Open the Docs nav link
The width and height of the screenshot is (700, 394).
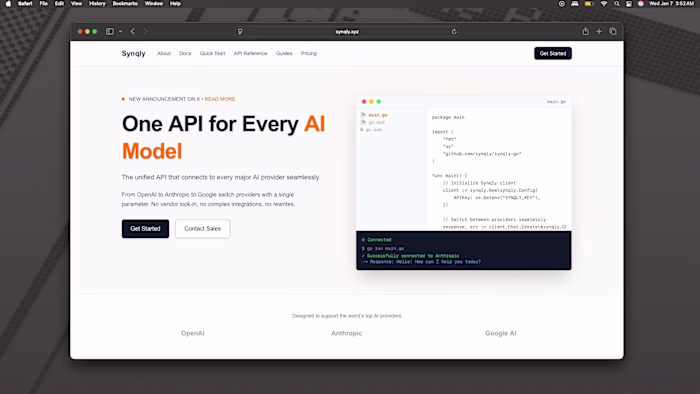185,54
